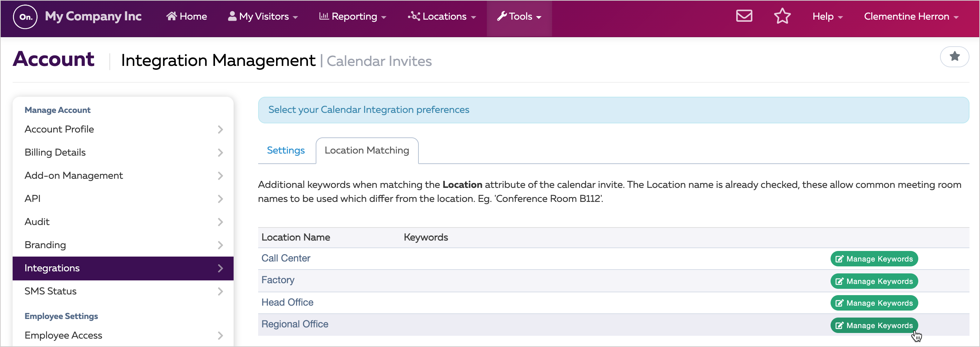The image size is (980, 347).
Task: Click Manage Keywords for Factory
Action: pos(874,281)
